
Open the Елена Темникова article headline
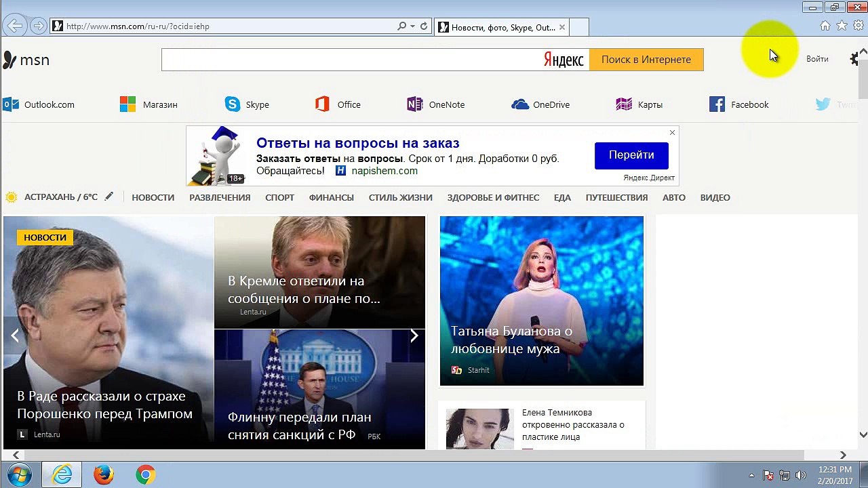573,425
